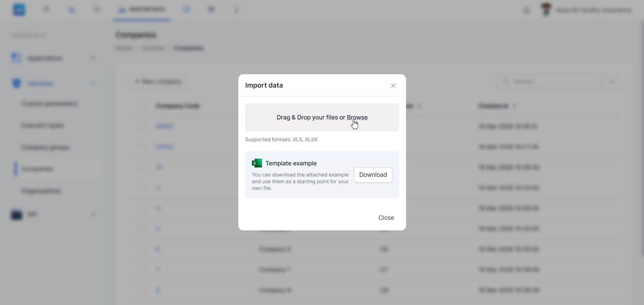Tick the checkbox for the Company 8 row
This screenshot has width=644, height=305.
(x=142, y=290)
